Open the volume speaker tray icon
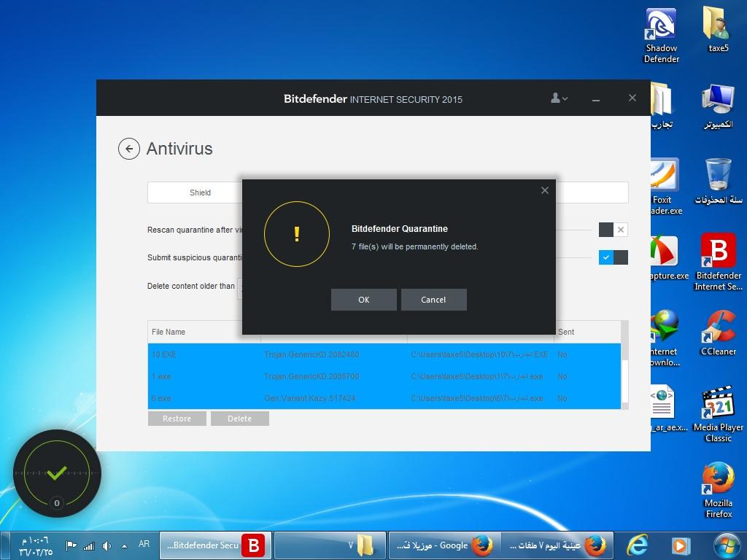 point(107,545)
